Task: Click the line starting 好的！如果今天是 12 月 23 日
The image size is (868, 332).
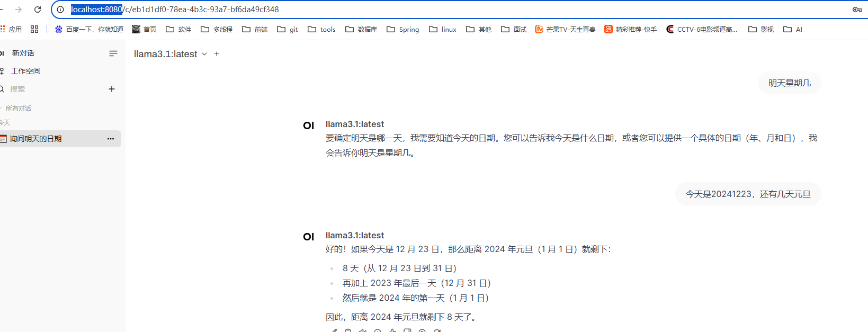Action: click(468, 249)
